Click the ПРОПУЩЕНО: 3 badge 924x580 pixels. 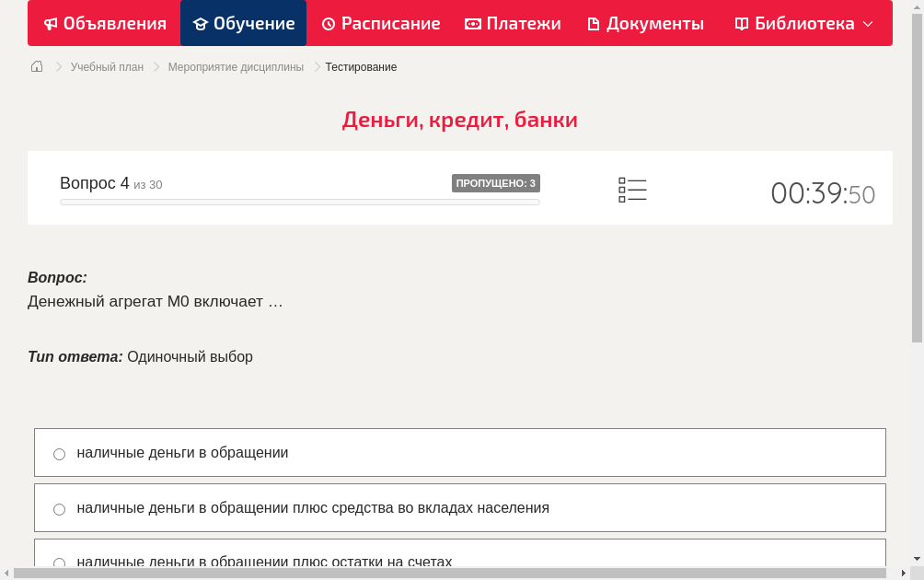[495, 183]
